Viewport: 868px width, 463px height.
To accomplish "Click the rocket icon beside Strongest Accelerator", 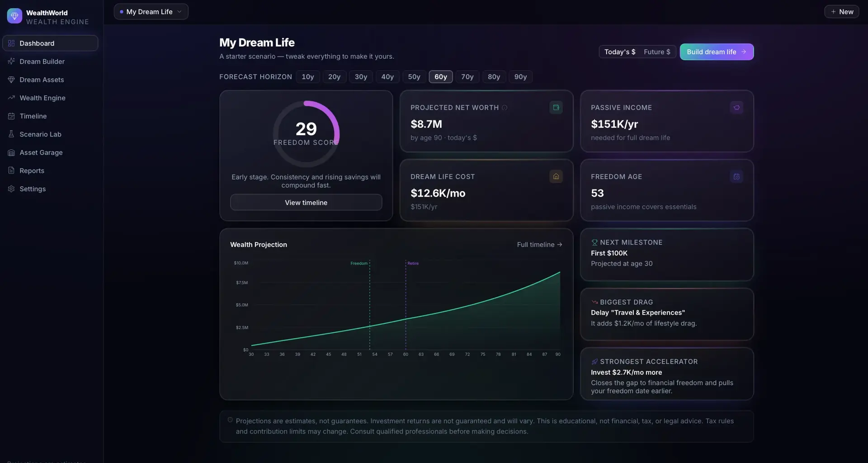I will coord(594,362).
